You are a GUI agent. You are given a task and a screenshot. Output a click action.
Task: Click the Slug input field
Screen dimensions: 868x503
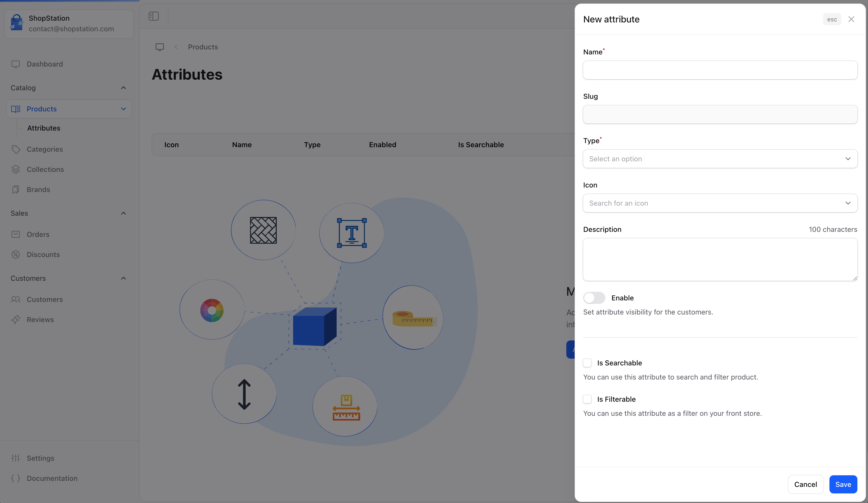(x=720, y=114)
